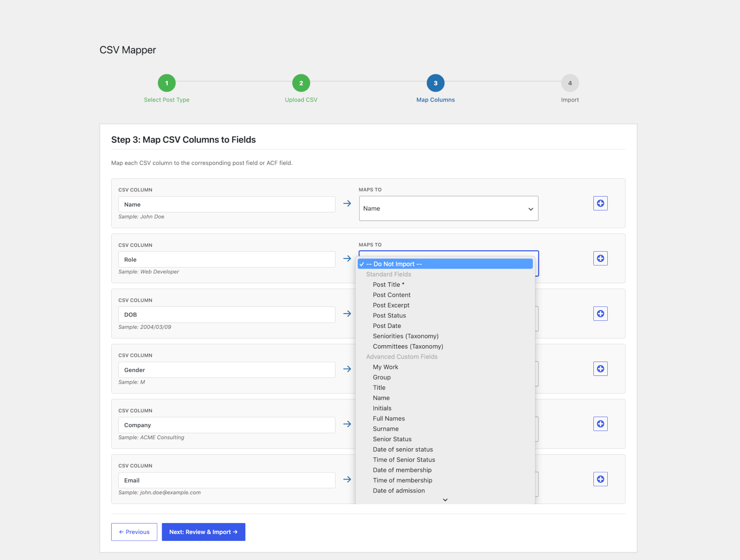The height and width of the screenshot is (560, 740).
Task: Click the 'Map Columns' step label
Action: click(x=436, y=100)
